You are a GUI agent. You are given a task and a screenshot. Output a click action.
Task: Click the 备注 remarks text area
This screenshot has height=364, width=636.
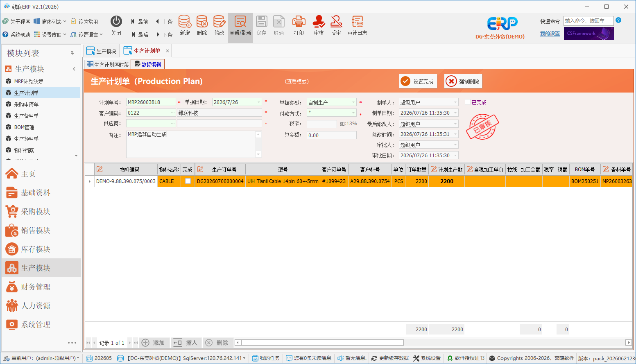click(x=194, y=144)
